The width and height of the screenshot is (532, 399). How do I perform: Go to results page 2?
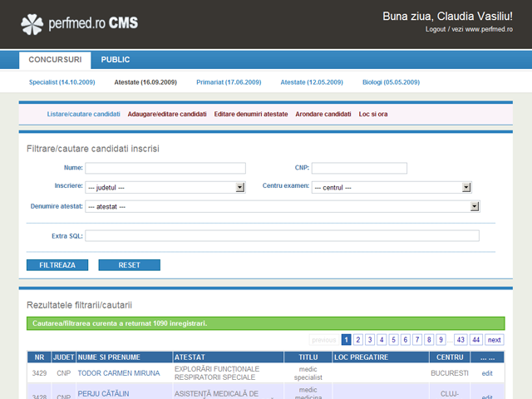pyautogui.click(x=357, y=340)
